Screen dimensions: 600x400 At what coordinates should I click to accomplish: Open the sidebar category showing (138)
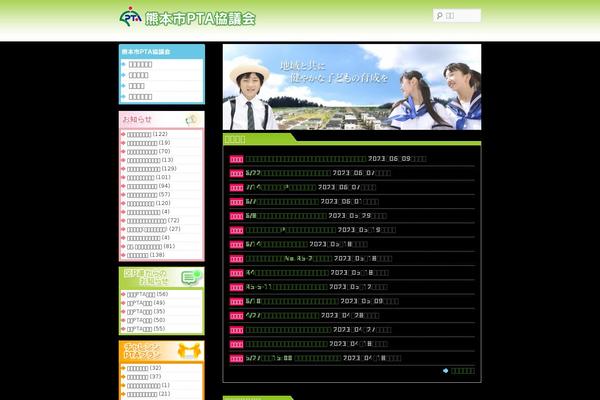(x=145, y=255)
